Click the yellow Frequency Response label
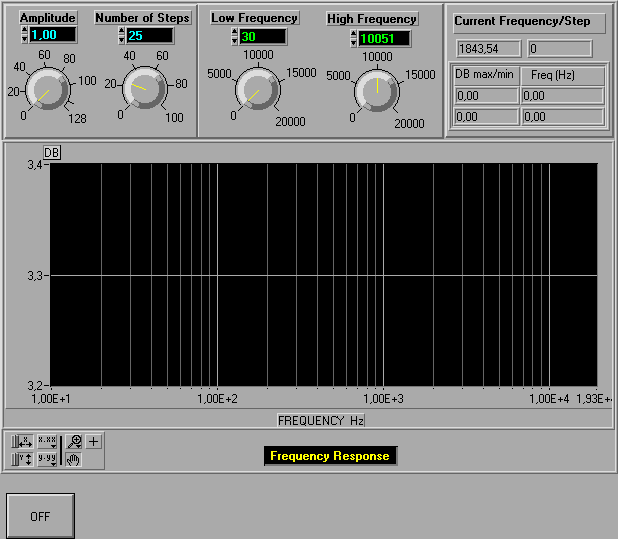Viewport: 618px width, 539px height. [x=330, y=456]
